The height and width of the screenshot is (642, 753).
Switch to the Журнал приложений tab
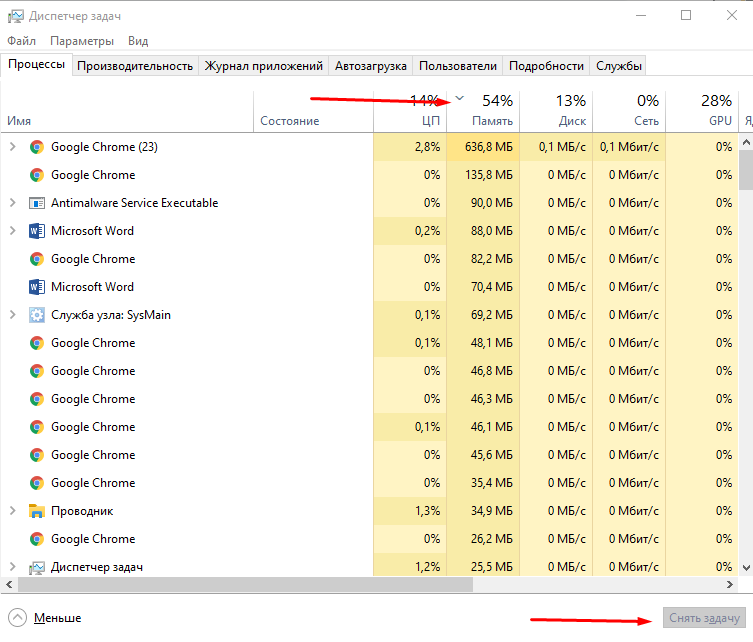coord(264,66)
